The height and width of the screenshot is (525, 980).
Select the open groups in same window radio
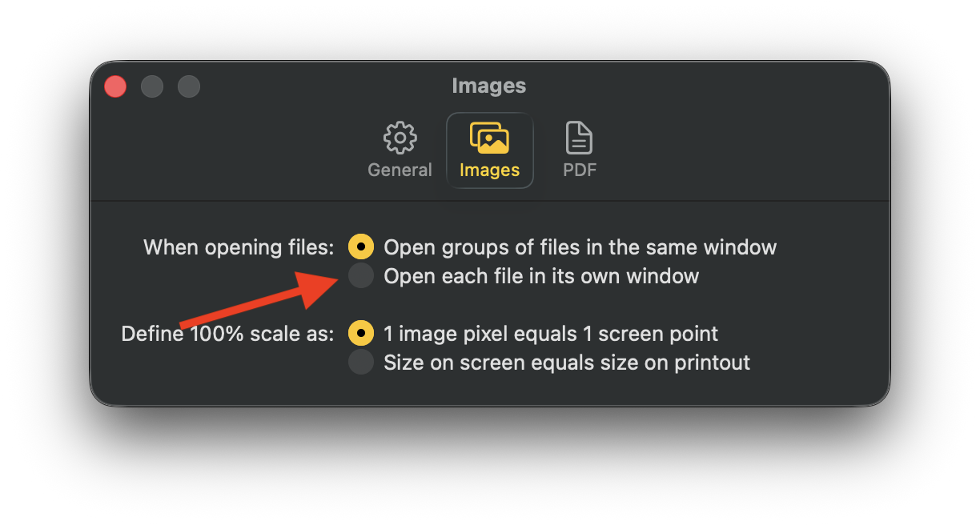(x=361, y=247)
